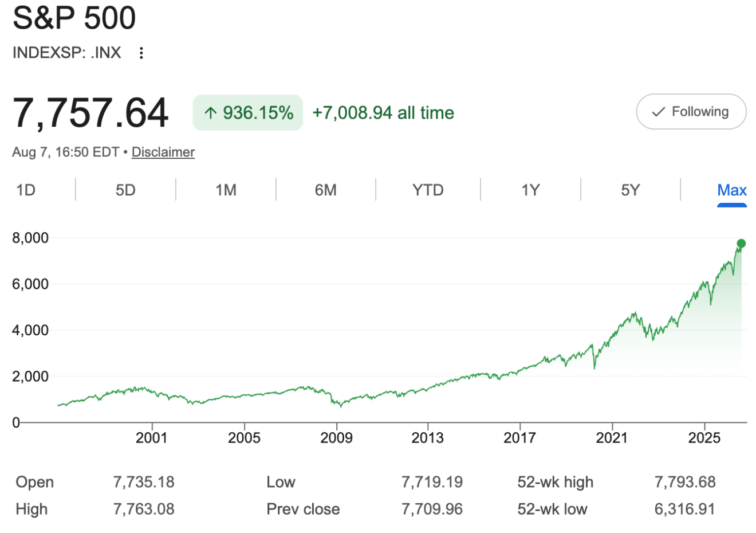Click the 2009 crash low on chart
The image size is (756, 533).
click(x=341, y=406)
